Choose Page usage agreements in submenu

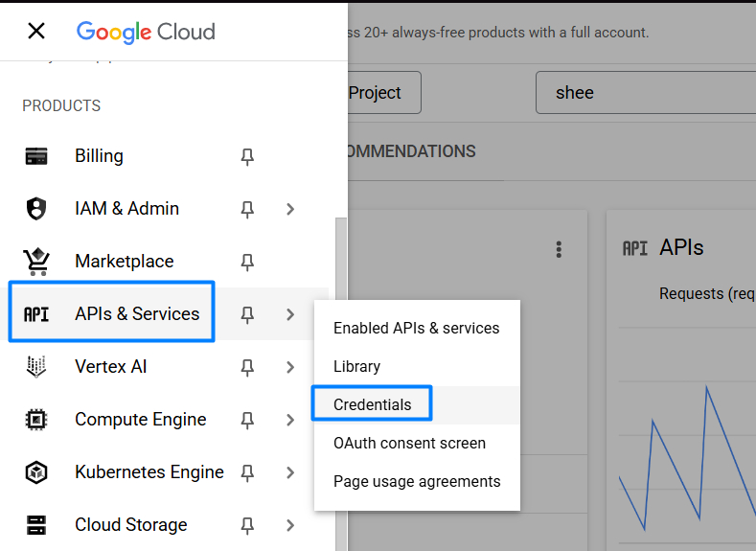[x=417, y=482]
